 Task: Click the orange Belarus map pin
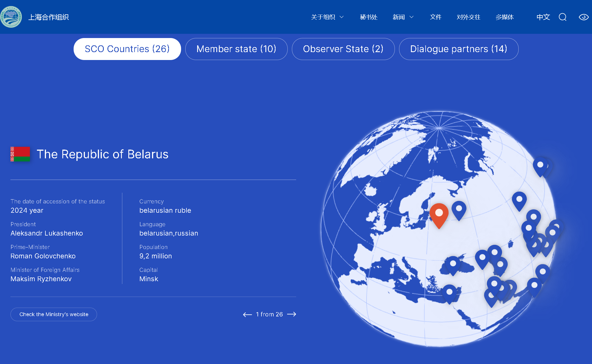(439, 214)
